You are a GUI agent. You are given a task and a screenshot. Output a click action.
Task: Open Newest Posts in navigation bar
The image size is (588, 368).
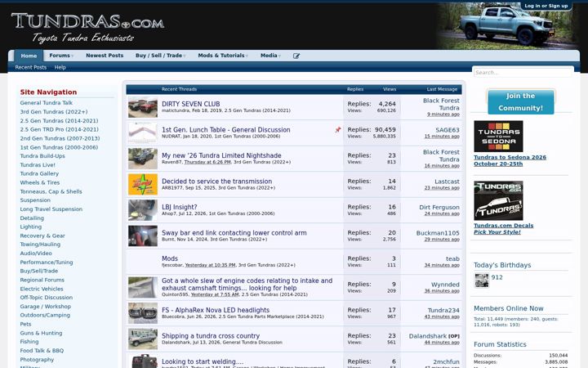(x=105, y=56)
